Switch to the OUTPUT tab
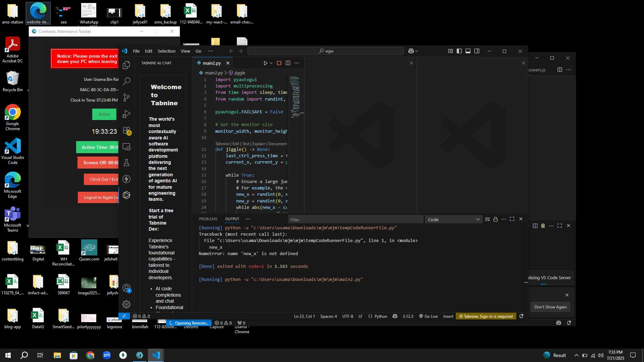 232,219
